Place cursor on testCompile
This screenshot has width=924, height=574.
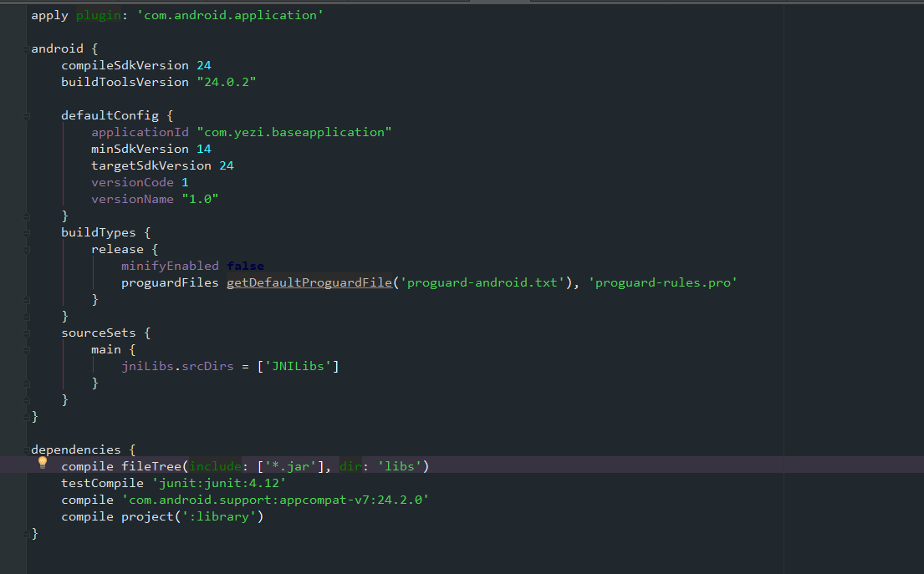tap(103, 483)
